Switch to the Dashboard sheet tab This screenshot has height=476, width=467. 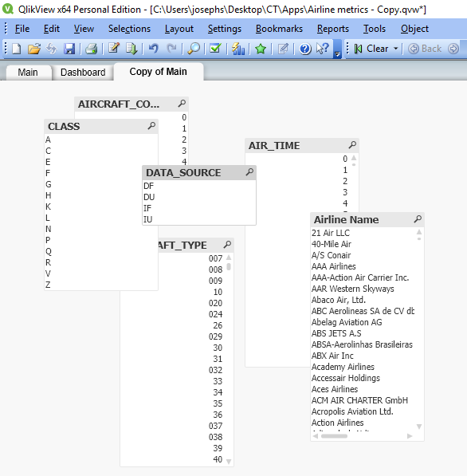point(83,73)
